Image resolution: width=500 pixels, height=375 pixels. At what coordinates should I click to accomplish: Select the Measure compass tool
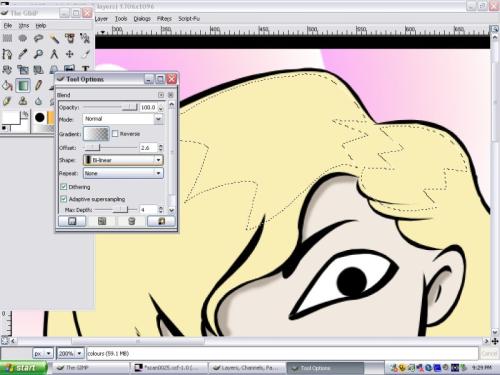click(x=54, y=54)
